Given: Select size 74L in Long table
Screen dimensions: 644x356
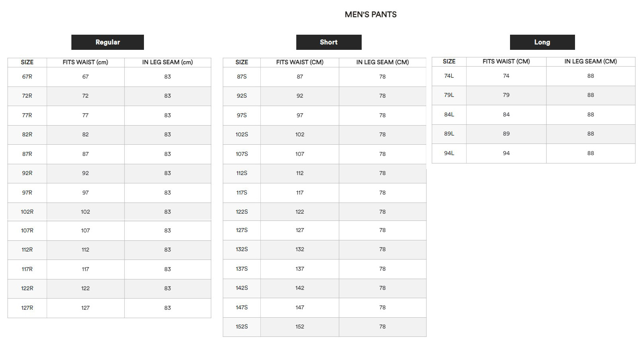Looking at the screenshot, I should click(x=449, y=76).
